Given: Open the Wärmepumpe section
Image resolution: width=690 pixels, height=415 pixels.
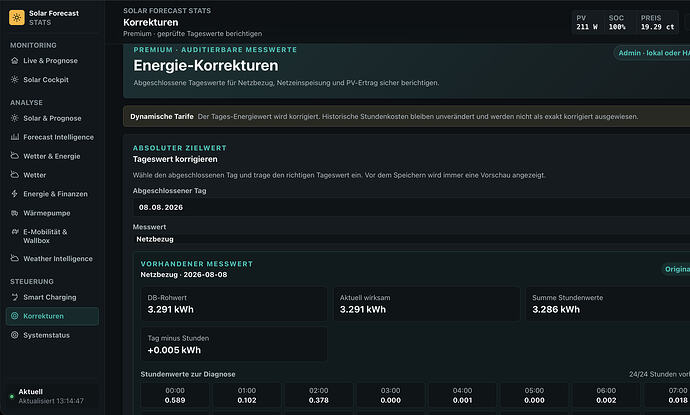Looking at the screenshot, I should (52, 213).
